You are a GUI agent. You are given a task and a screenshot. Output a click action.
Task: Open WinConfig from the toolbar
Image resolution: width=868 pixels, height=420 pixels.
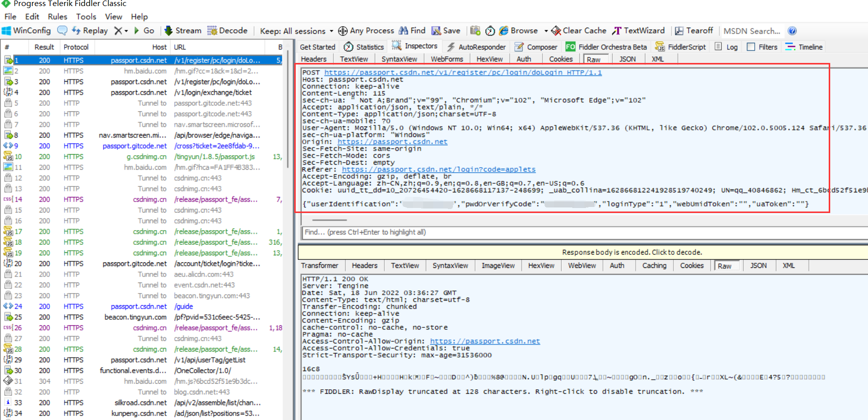click(x=26, y=31)
